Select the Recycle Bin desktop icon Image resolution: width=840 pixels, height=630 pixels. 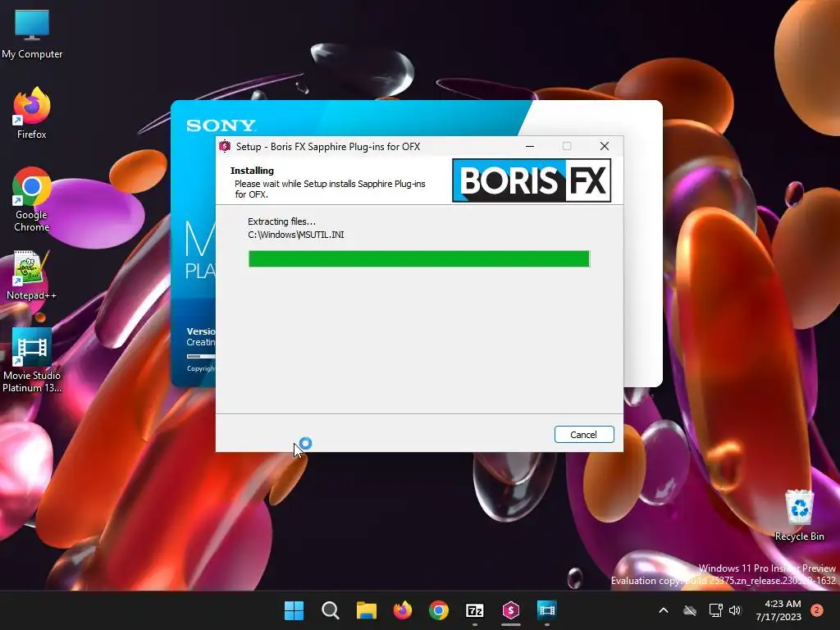(799, 516)
